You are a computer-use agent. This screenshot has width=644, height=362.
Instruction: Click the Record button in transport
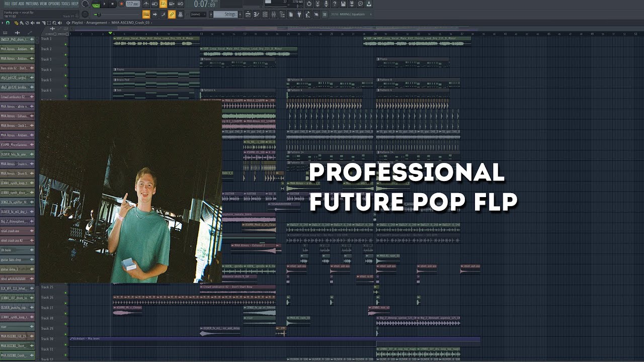(121, 4)
